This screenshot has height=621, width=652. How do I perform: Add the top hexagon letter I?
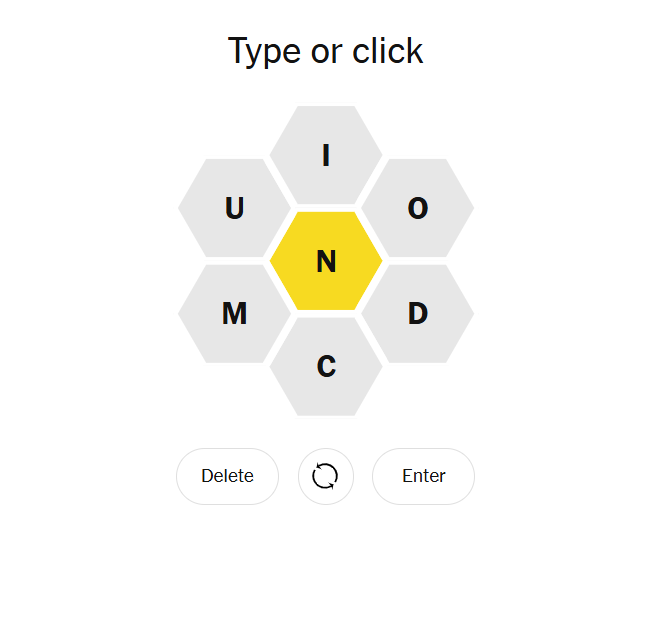(x=326, y=155)
